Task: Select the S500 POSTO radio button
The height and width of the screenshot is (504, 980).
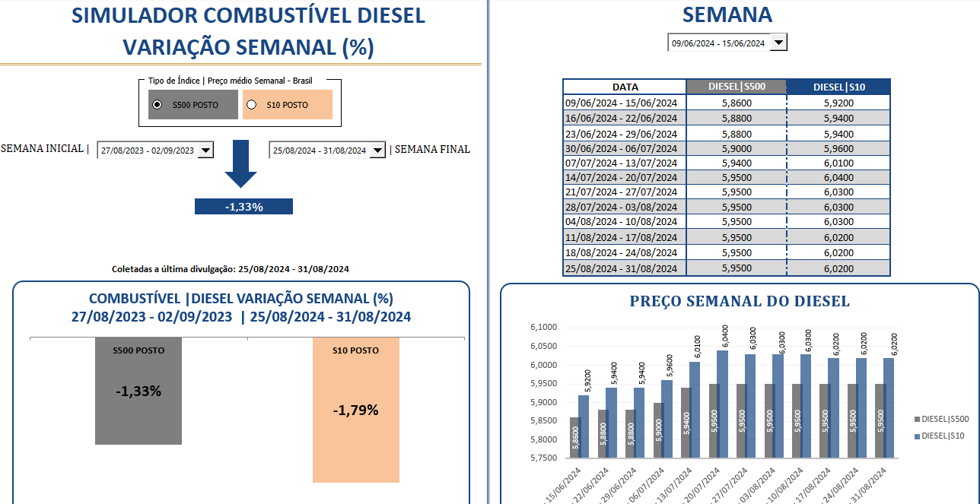Action: click(157, 105)
